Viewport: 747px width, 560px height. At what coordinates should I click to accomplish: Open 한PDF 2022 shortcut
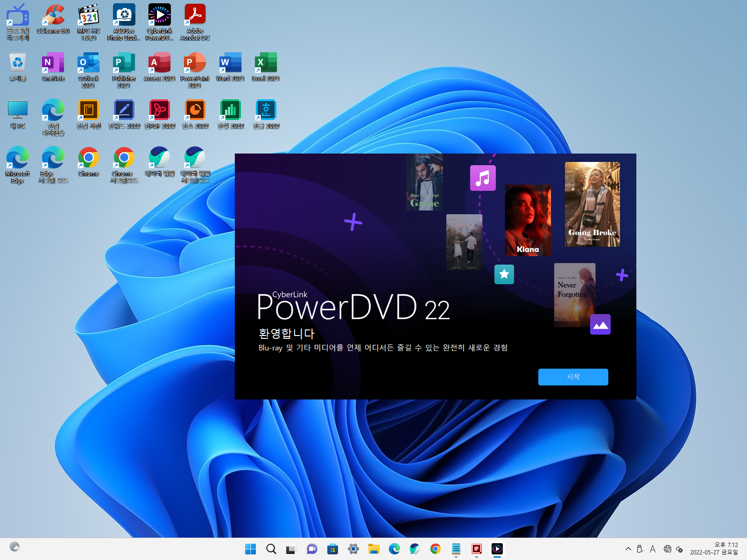159,114
